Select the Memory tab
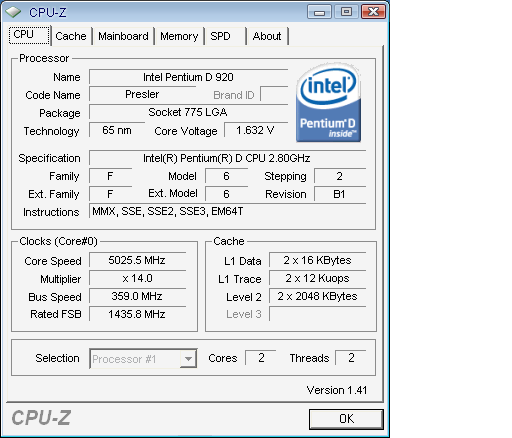Viewport: 512px width, 438px height. tap(179, 36)
